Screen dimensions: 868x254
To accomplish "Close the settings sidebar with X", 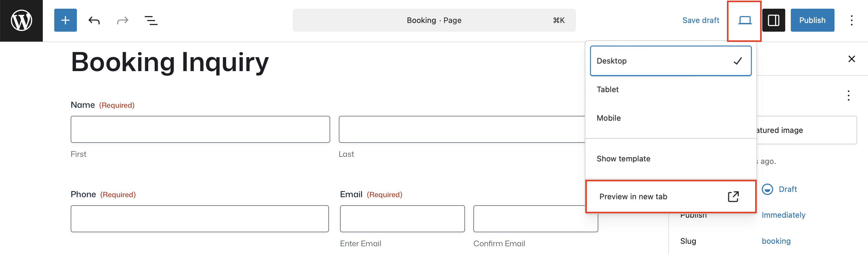I will click(852, 59).
